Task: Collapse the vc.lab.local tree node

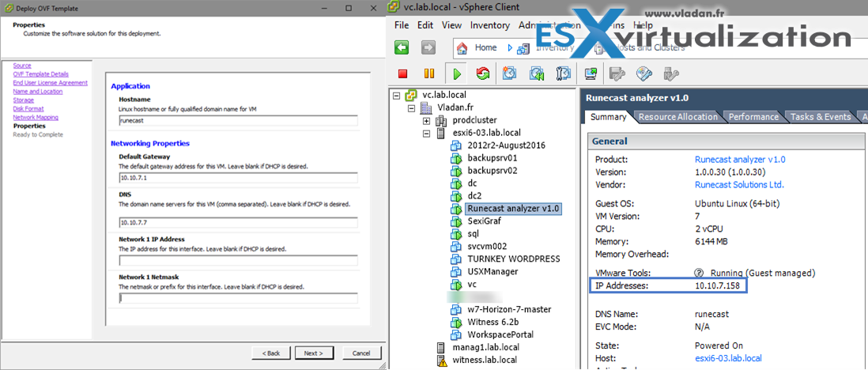Action: click(x=396, y=96)
